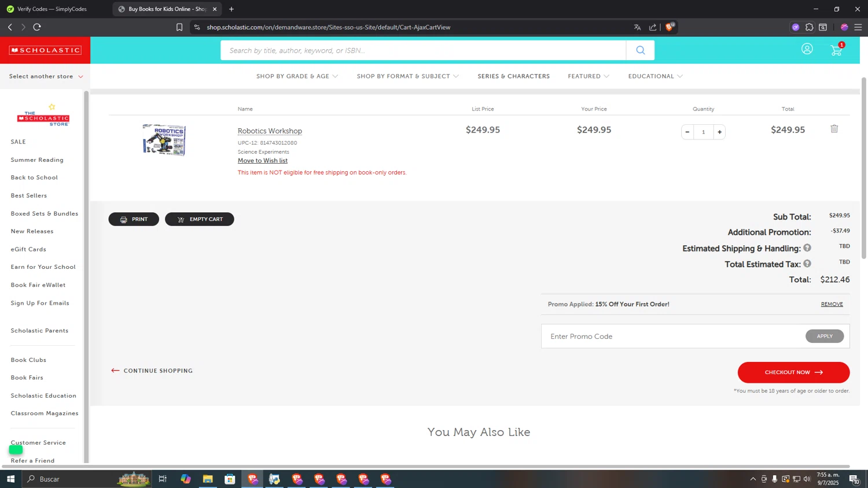Open Best Sellers in sidebar
Image resolution: width=868 pixels, height=488 pixels.
click(29, 195)
